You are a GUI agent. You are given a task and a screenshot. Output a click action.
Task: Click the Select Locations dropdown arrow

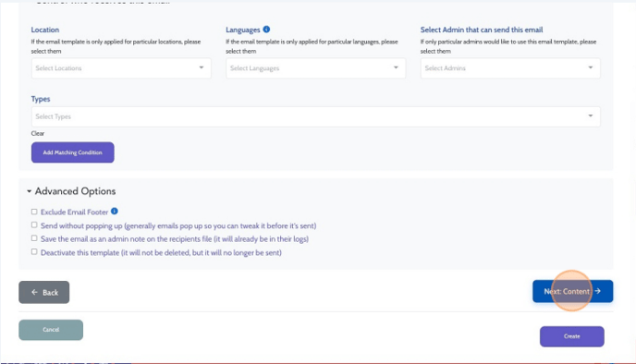[202, 67]
